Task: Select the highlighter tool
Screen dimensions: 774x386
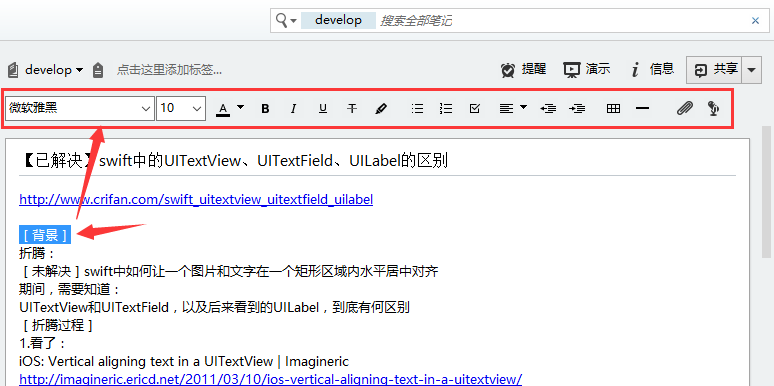Action: [x=381, y=109]
